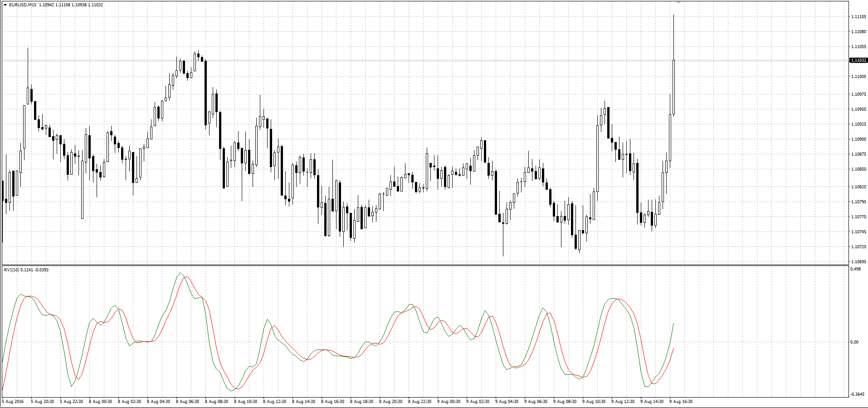This screenshot has width=868, height=408.
Task: Click price scale value 1.10875
Action: (858, 154)
